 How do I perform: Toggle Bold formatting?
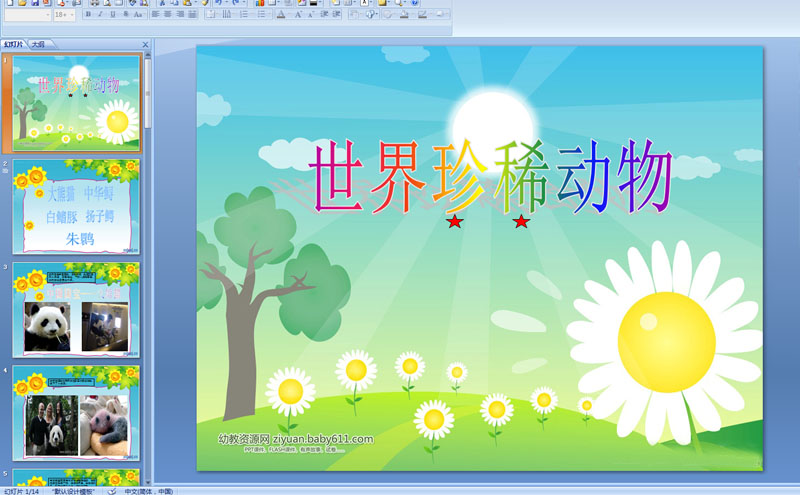tap(88, 15)
